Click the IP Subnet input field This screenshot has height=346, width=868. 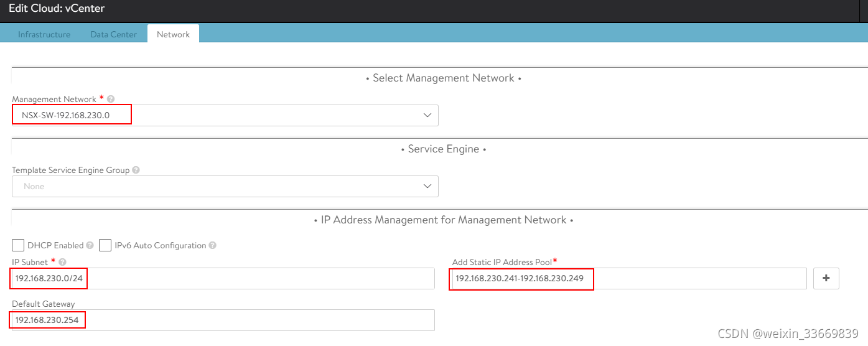pyautogui.click(x=249, y=279)
